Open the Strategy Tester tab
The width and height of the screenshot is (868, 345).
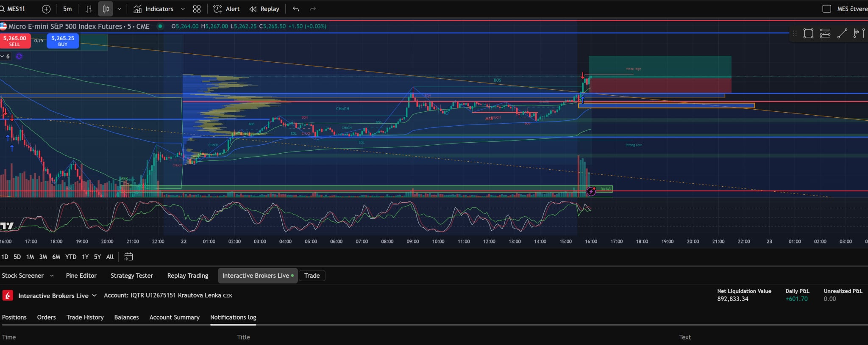132,276
